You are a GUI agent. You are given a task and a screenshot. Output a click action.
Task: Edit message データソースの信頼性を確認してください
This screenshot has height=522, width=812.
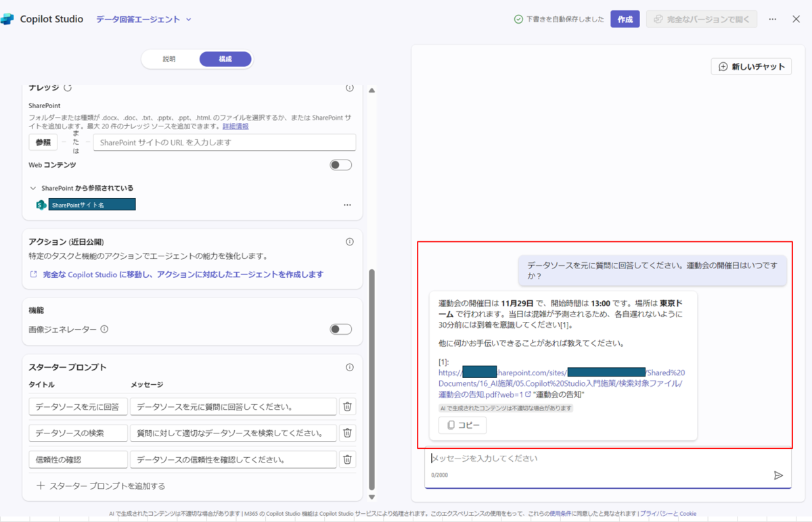[x=233, y=460]
